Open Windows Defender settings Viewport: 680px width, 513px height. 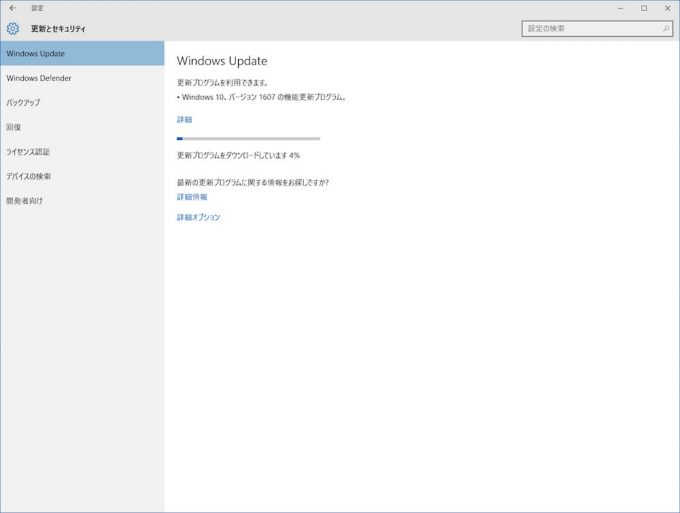click(x=82, y=78)
